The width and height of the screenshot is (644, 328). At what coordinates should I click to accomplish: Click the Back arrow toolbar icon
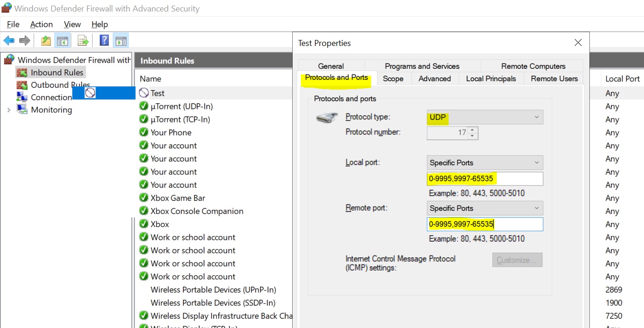click(x=9, y=40)
